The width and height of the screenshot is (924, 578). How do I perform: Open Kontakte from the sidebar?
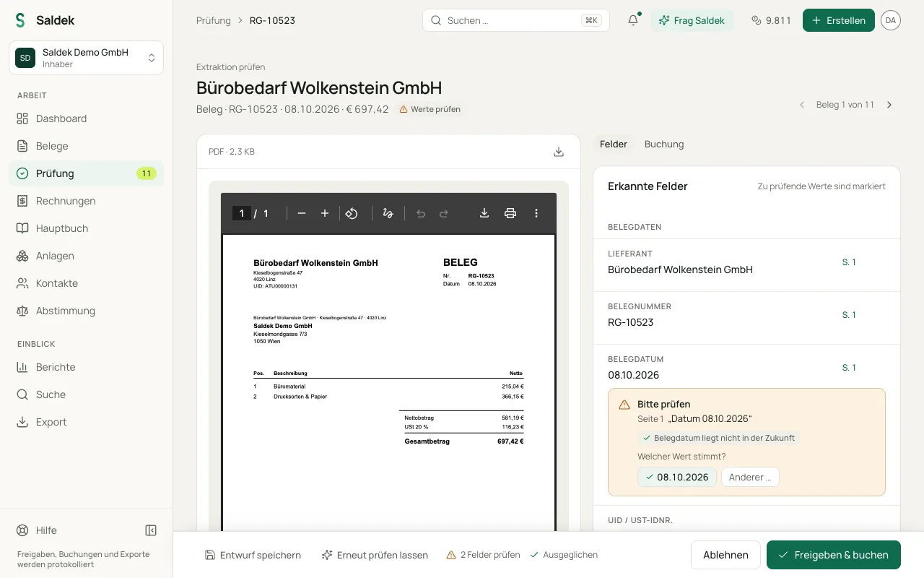tap(86, 283)
